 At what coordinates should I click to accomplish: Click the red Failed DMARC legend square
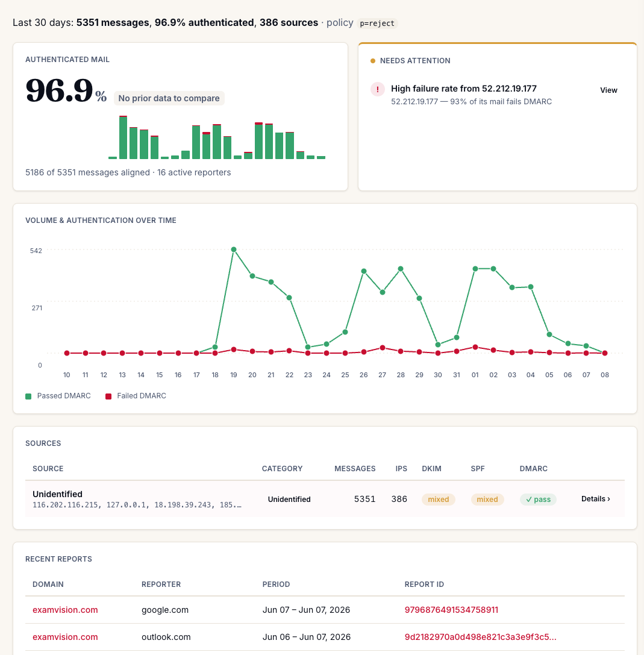click(108, 396)
